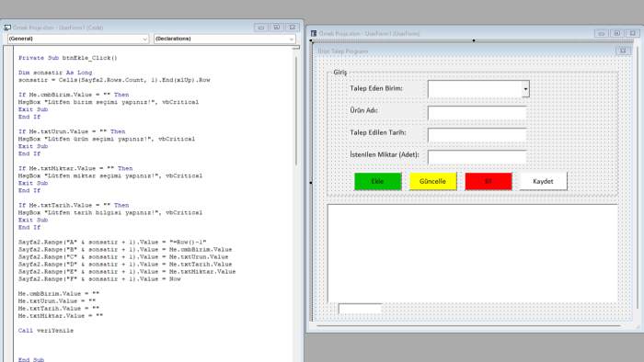The height and width of the screenshot is (362, 644).
Task: Click the 'If Me.txtUrun.Value' code line
Action: [72, 131]
